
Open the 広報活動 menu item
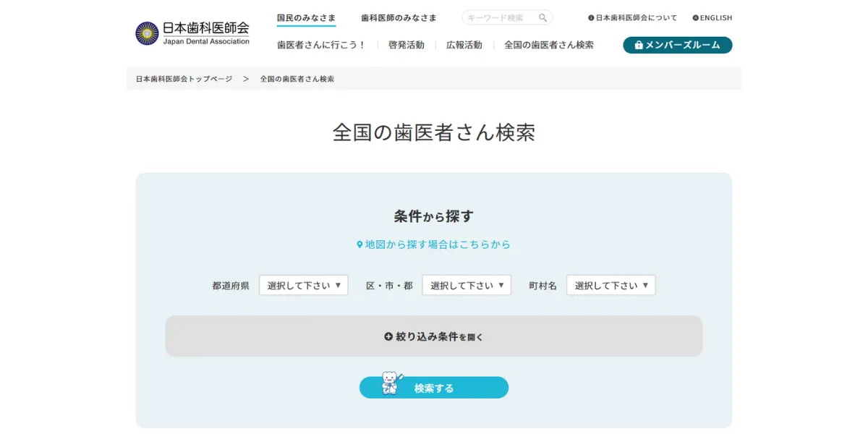pos(464,45)
